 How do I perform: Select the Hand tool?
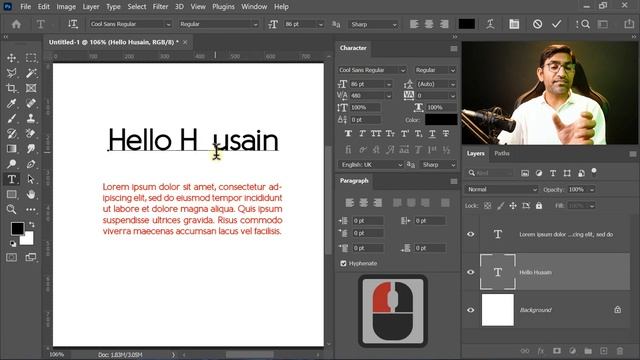click(x=31, y=194)
